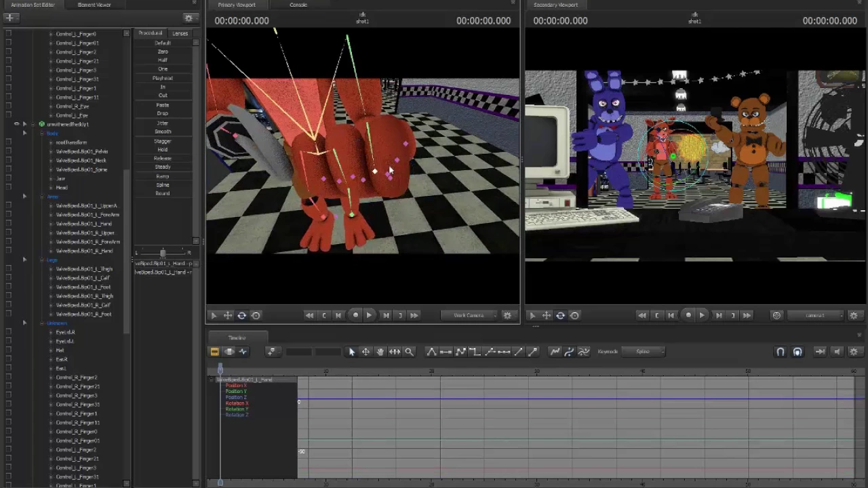The image size is (868, 488).
Task: Select primary viewport rotate manipulator icon
Action: pyautogui.click(x=241, y=315)
